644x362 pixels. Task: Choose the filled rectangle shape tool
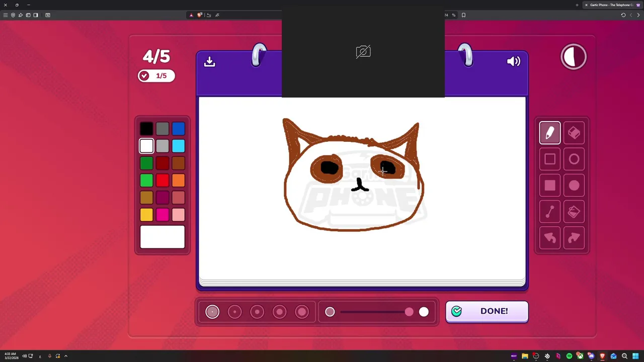point(550,186)
